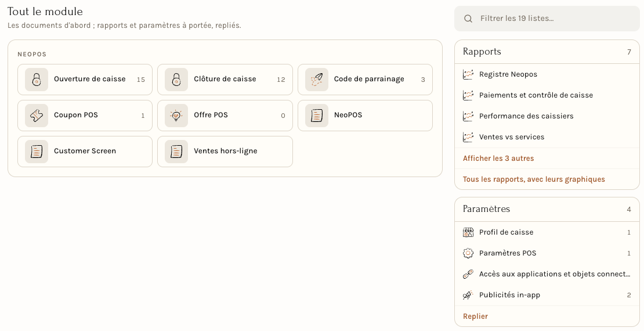The width and height of the screenshot is (644, 331).
Task: Click the magnifier icon in the filter box
Action: coord(468,19)
